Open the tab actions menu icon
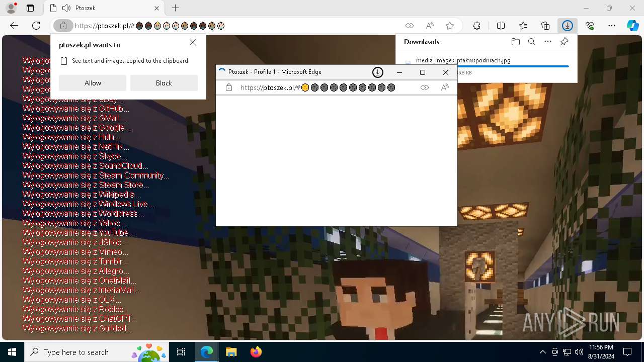 [x=30, y=8]
